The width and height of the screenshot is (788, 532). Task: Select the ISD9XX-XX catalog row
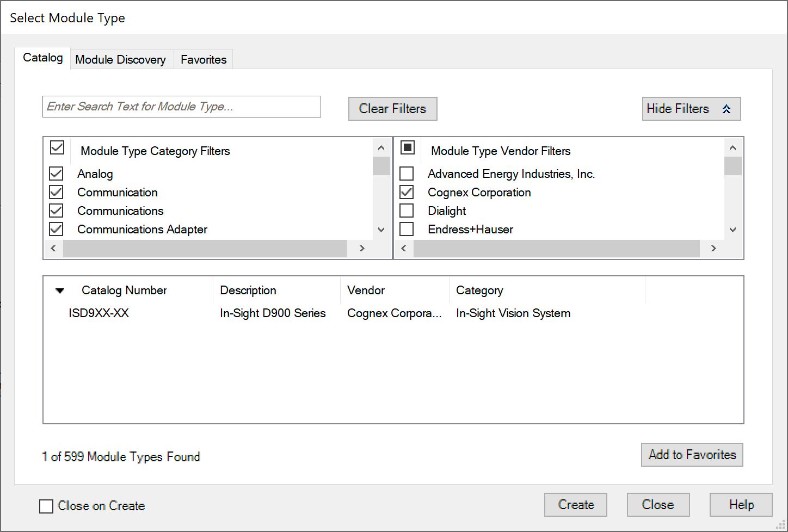tap(99, 313)
